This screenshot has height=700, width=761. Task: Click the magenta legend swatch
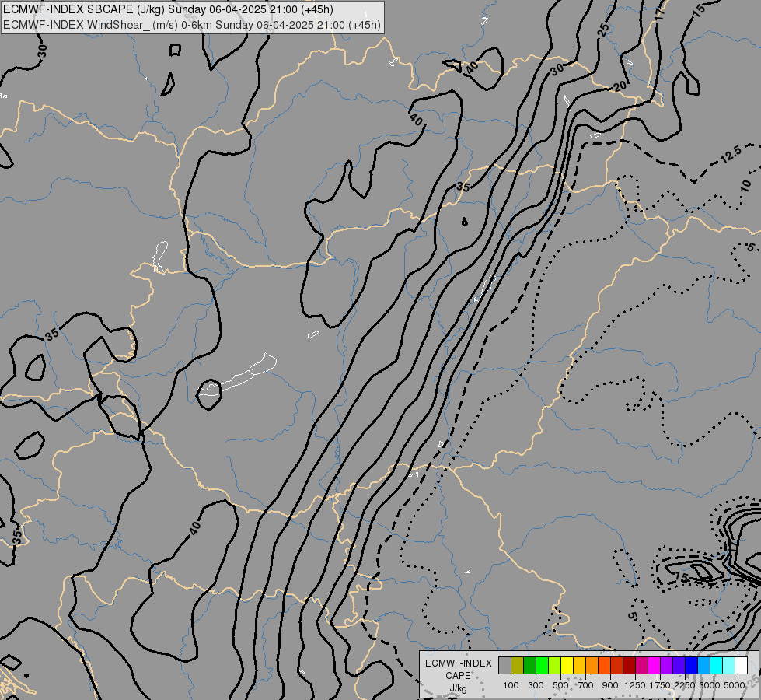(x=654, y=666)
